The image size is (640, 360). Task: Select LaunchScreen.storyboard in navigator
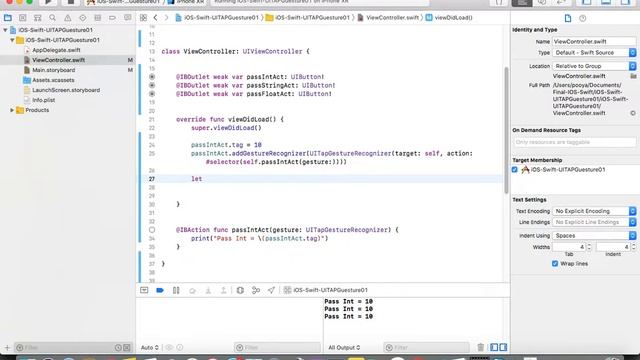click(66, 90)
